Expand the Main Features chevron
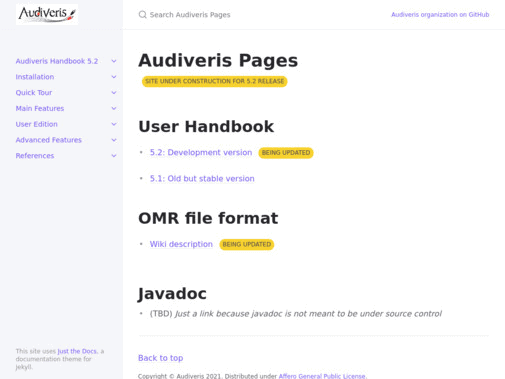This screenshot has width=505, height=379. 114,108
